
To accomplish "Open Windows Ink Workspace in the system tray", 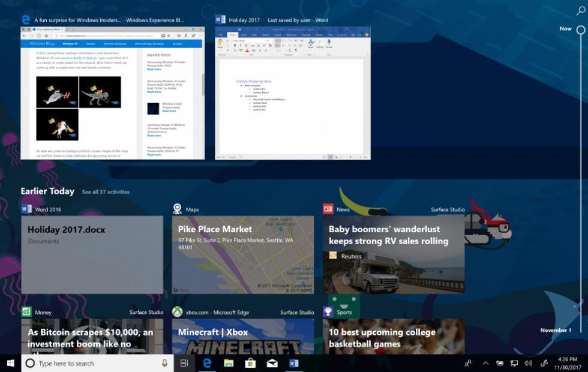I will pyautogui.click(x=544, y=363).
